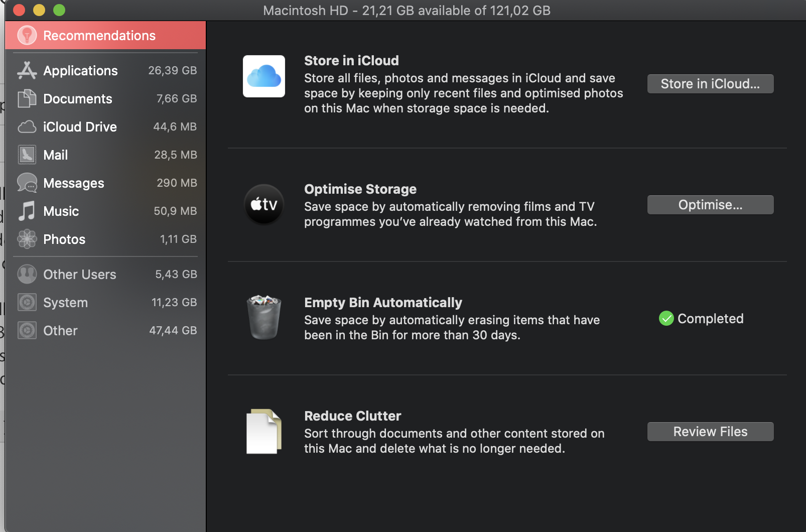This screenshot has width=806, height=532.
Task: Click the Music label in sidebar
Action: coord(61,211)
